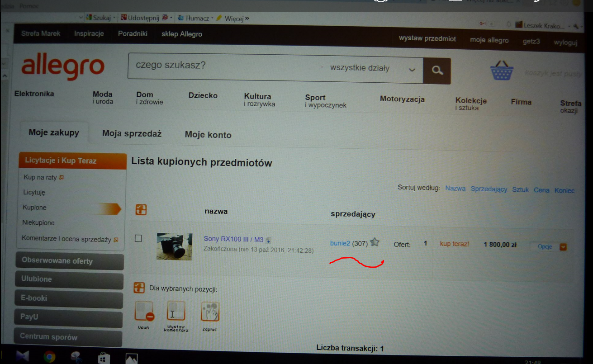Open the Snipping Tool on the taskbar
This screenshot has width=593, height=364.
click(x=76, y=357)
